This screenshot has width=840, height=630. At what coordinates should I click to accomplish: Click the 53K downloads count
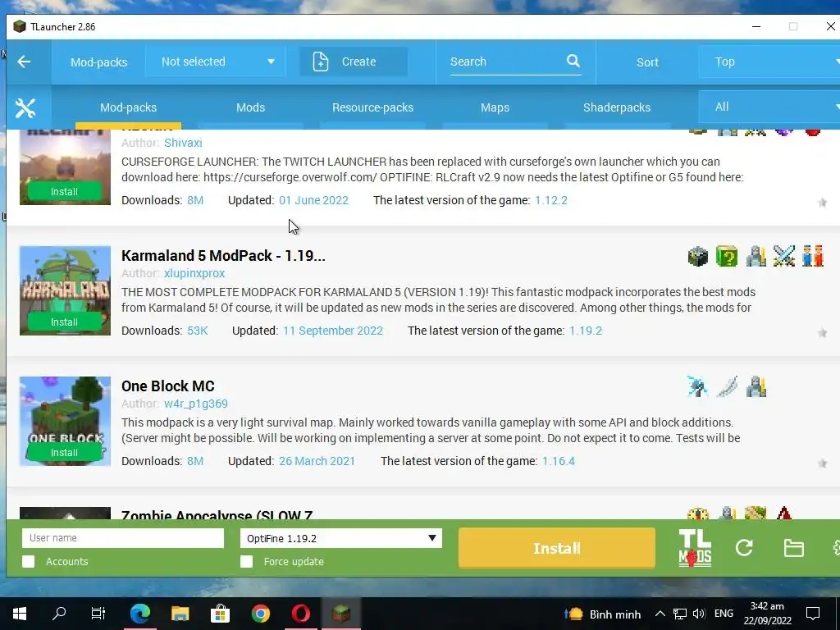pos(197,331)
